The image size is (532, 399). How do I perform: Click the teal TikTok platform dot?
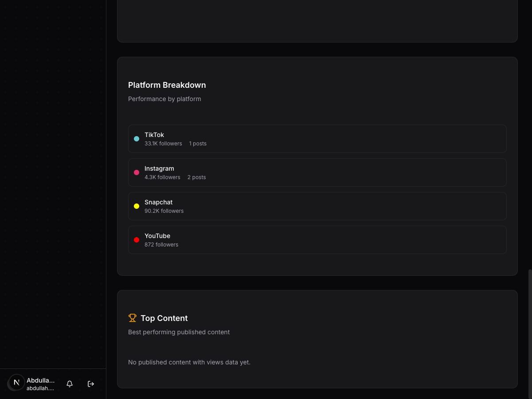[137, 138]
